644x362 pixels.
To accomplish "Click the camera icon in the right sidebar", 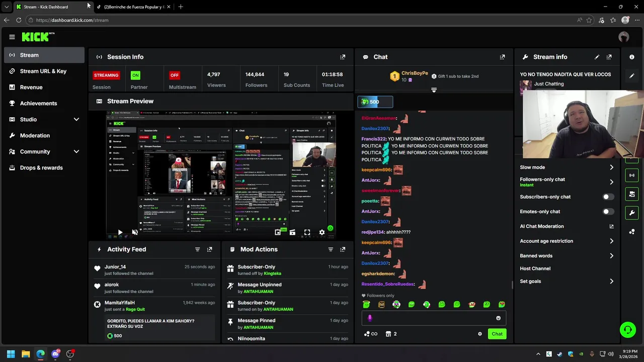I will [x=632, y=194].
